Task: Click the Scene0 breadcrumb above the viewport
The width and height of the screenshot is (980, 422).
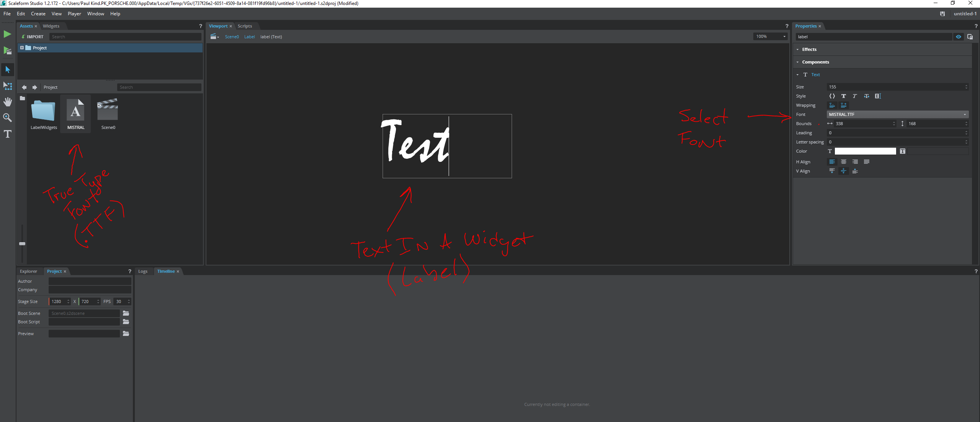Action: pyautogui.click(x=232, y=36)
